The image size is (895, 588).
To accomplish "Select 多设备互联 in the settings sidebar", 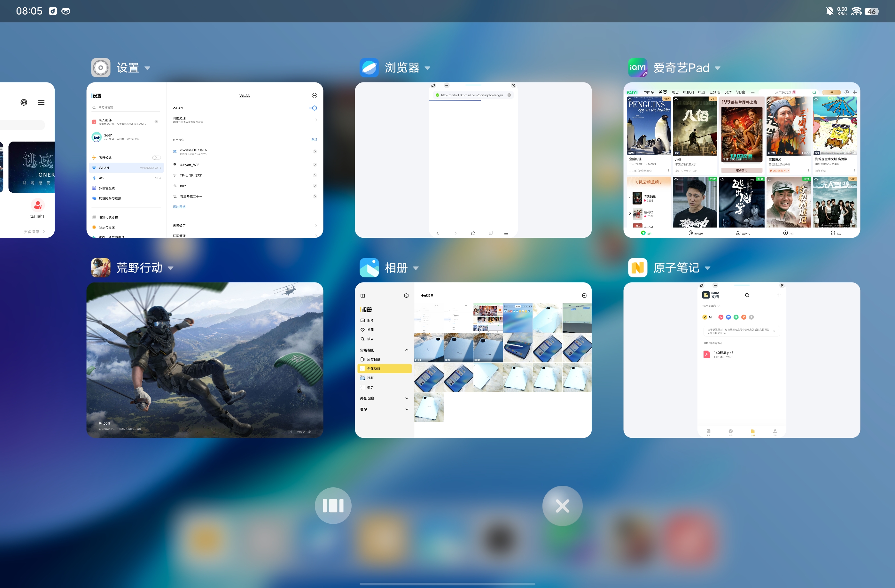I will point(126,188).
